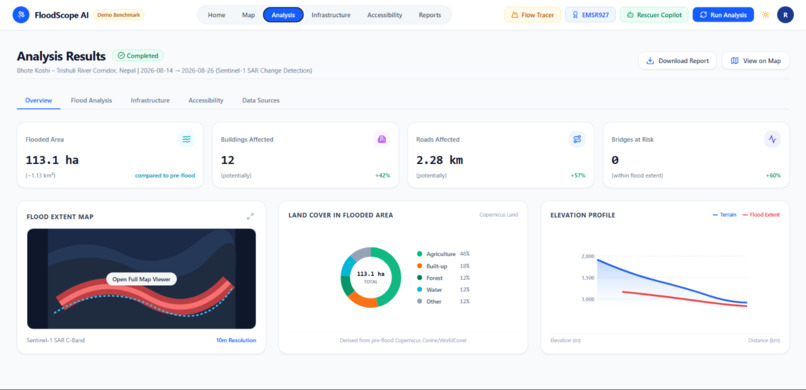Viewport: 806px width, 390px height.
Task: Open Reports in top navigation
Action: click(x=430, y=15)
